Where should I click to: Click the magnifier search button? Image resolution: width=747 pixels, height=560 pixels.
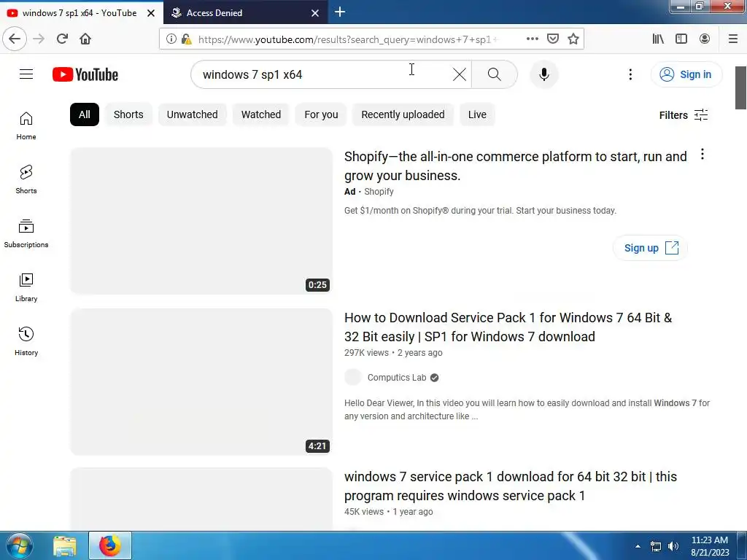click(494, 74)
